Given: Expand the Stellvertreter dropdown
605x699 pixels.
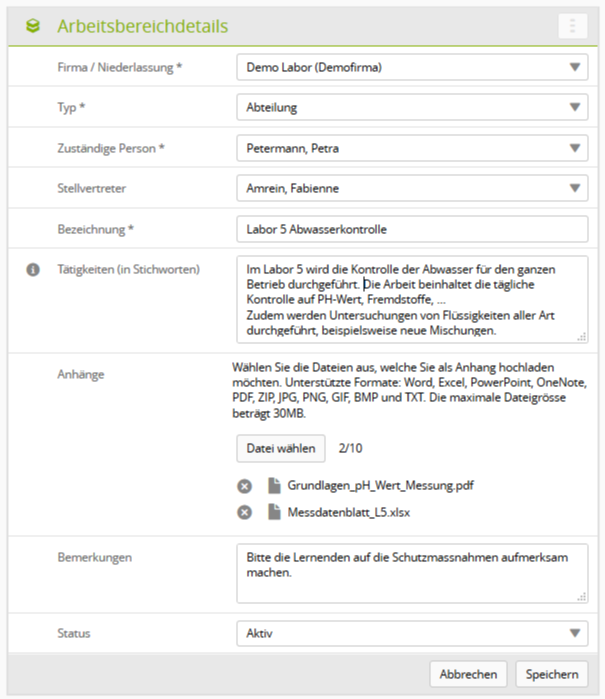Looking at the screenshot, I should [x=412, y=188].
